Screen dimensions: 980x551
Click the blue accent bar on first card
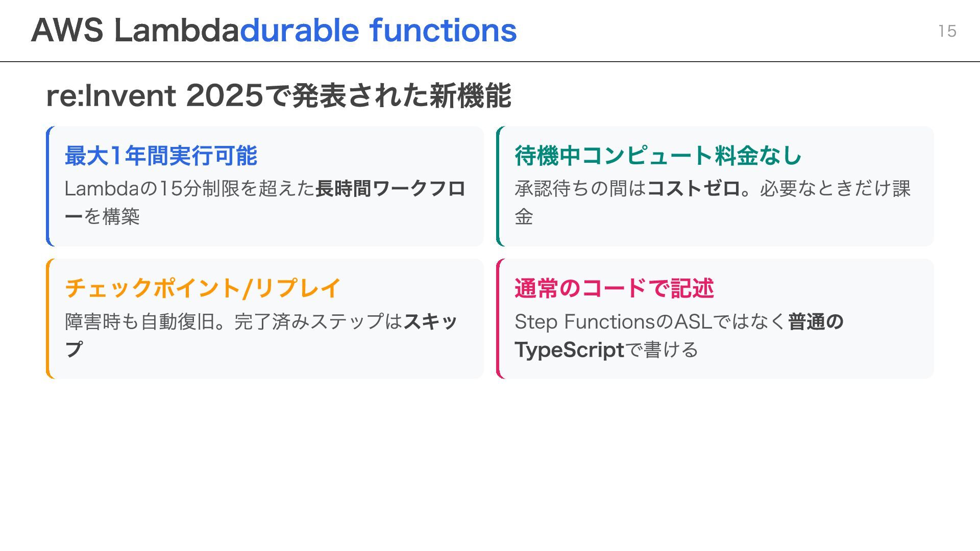coord(48,186)
